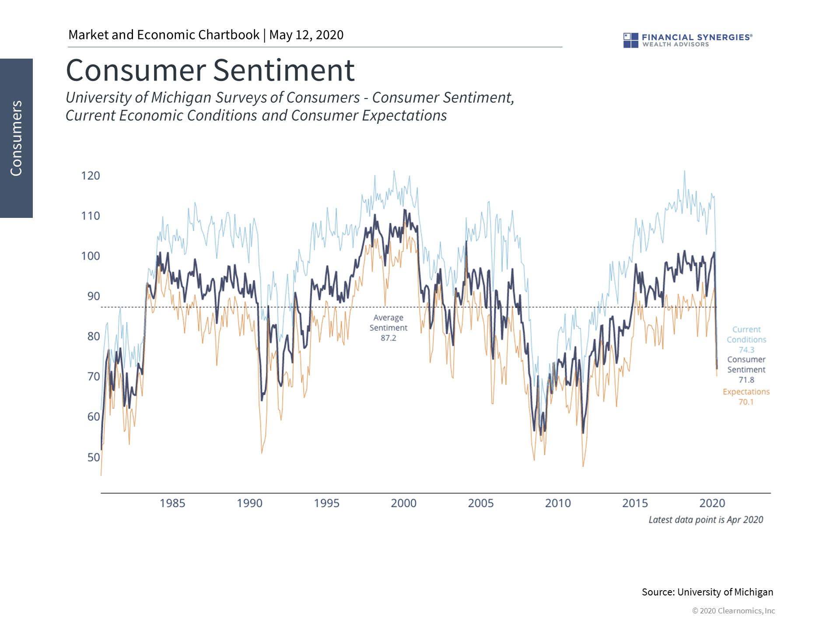Click the y-axis label 60
Image resolution: width=840 pixels, height=630 pixels.
(94, 416)
